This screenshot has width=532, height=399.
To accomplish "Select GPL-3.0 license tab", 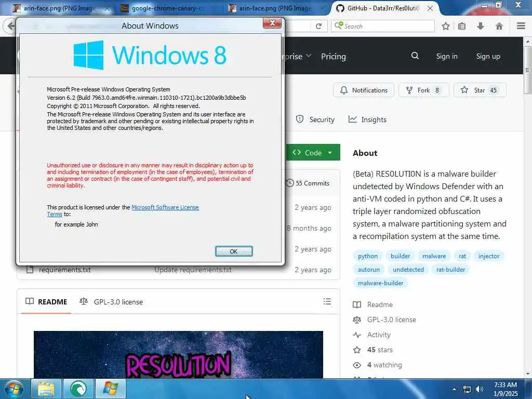I will pyautogui.click(x=111, y=302).
